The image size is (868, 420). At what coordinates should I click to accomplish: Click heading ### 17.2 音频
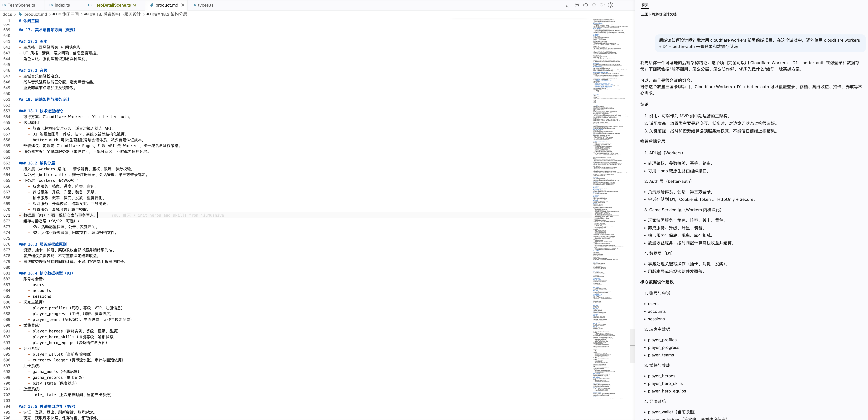tap(33, 70)
